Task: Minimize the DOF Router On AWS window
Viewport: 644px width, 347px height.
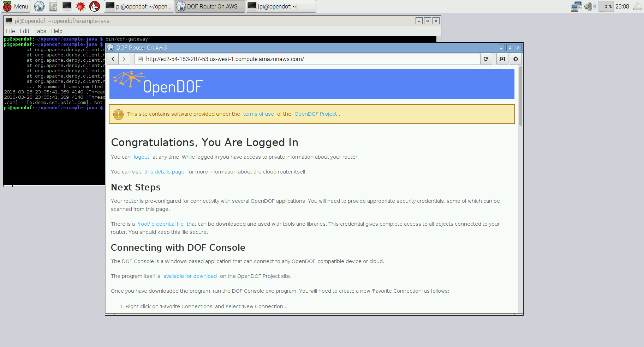Action: 501,48
